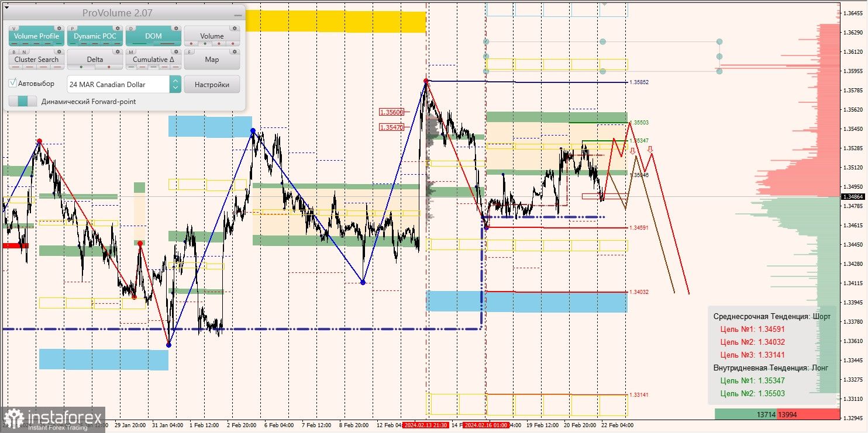
Task: Select the green segment under Volume Profile
Action: click(58, 43)
